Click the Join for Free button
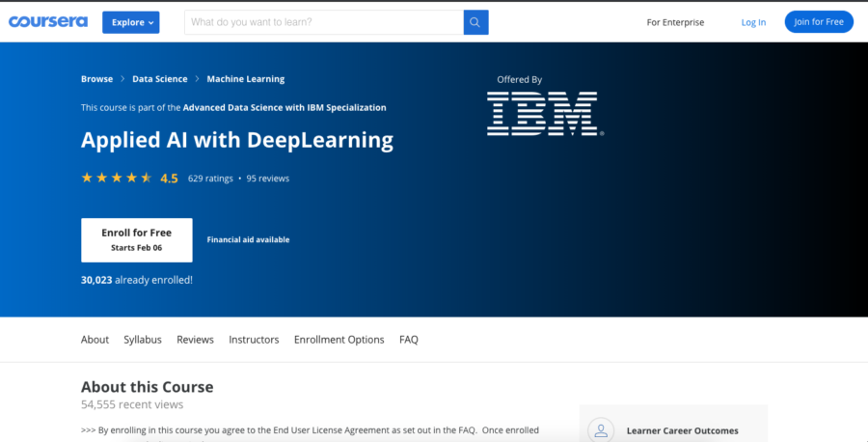The image size is (868, 442). (819, 21)
